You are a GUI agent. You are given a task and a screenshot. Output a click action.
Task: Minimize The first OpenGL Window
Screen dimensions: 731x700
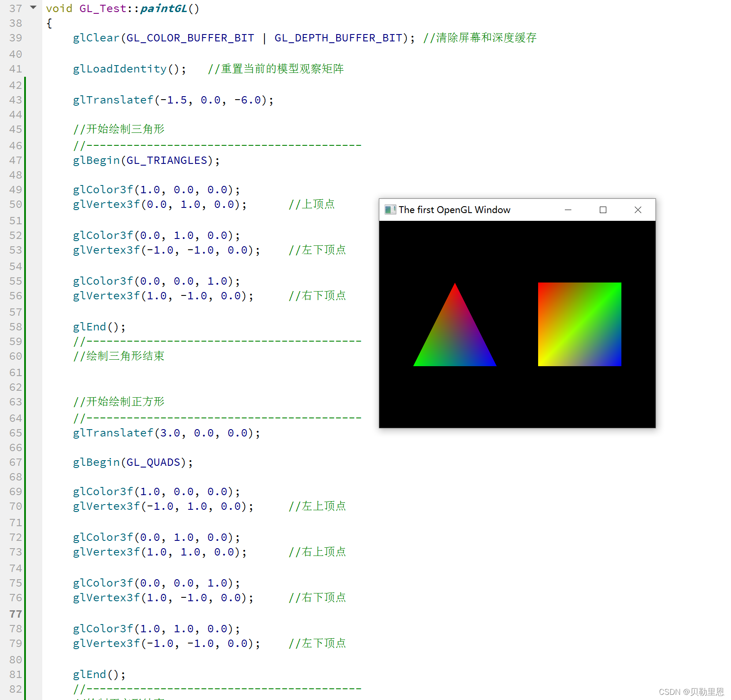pyautogui.click(x=568, y=210)
